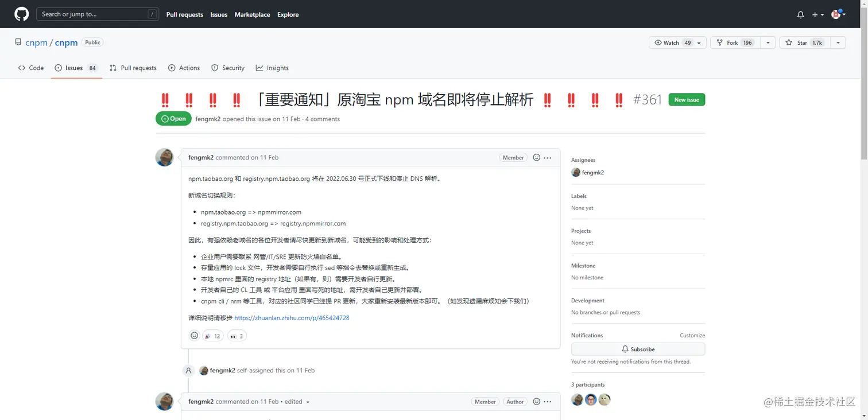Image resolution: width=868 pixels, height=420 pixels.
Task: Open the Security tab
Action: (x=228, y=68)
